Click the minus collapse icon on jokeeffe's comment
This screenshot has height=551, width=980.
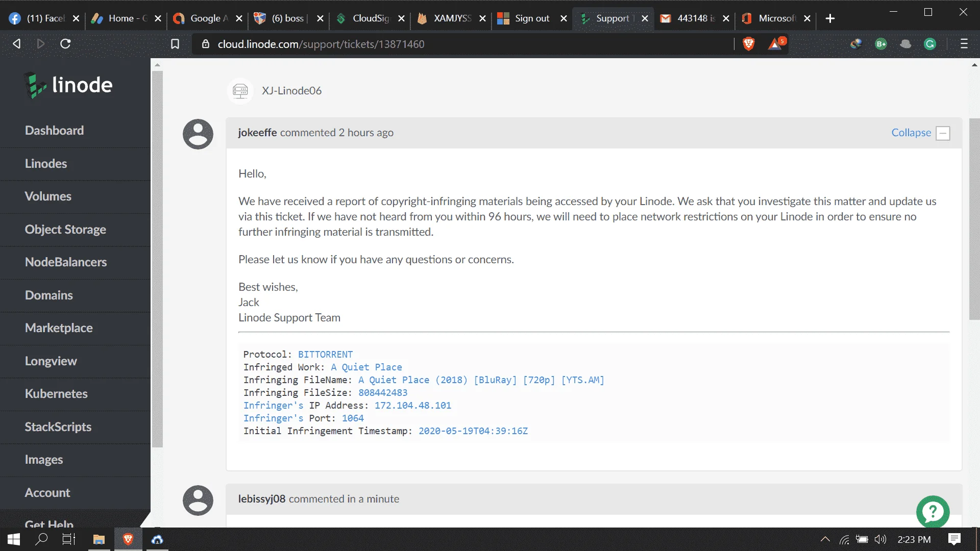tap(943, 133)
